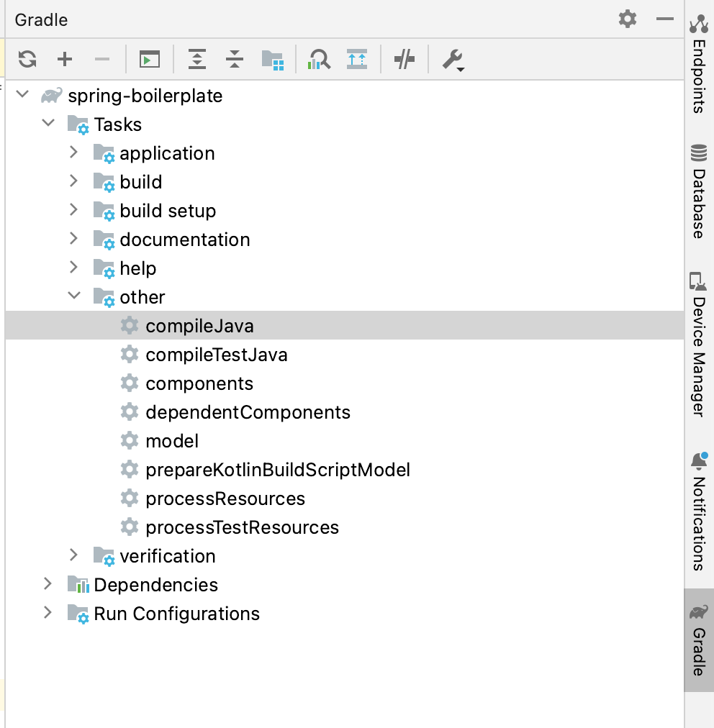
Task: Click the build folder label
Action: click(x=141, y=182)
